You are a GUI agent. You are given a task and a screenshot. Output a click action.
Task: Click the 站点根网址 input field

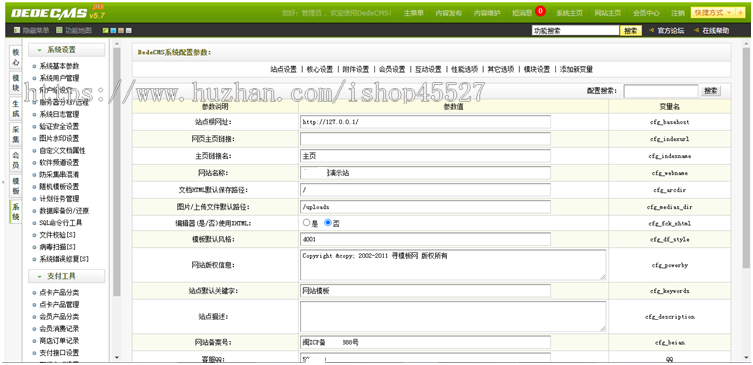425,122
